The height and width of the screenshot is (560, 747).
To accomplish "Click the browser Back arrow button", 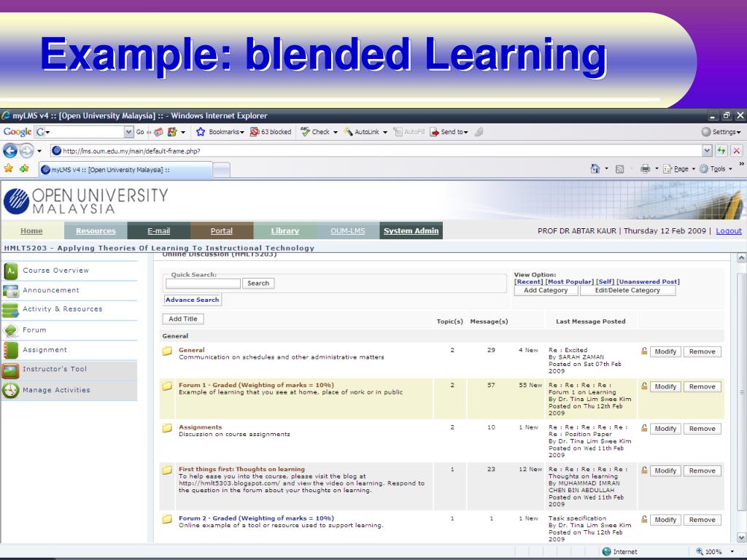I will pos(10,151).
